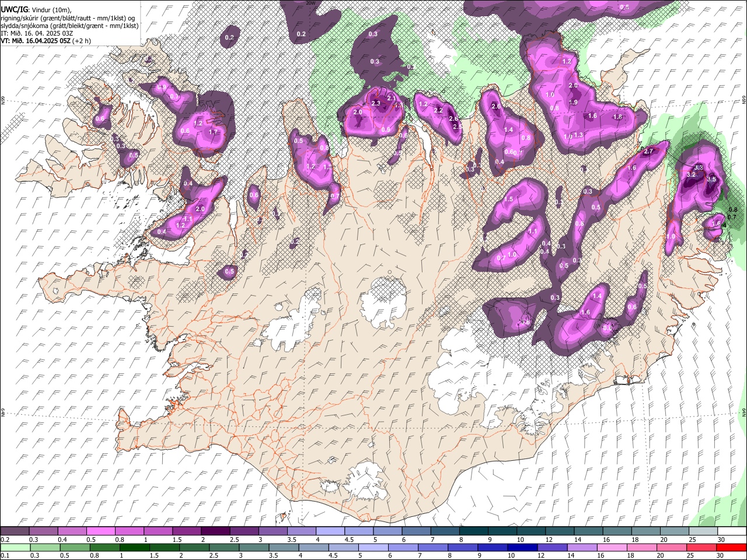
Task: Click the palest green first swatch of the lower legend bar
Action: pos(16,548)
